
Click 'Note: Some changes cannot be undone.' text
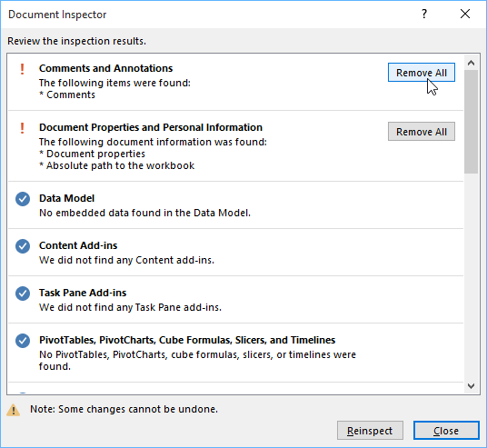point(124,409)
